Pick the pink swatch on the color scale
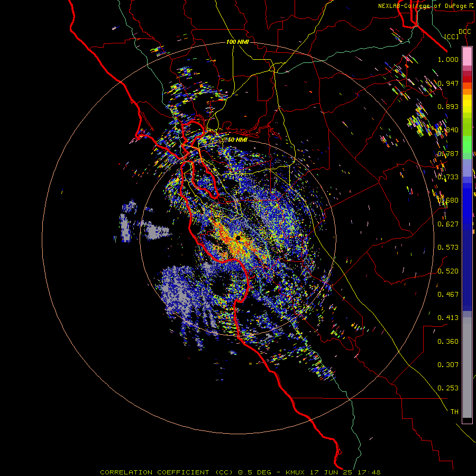 467,57
